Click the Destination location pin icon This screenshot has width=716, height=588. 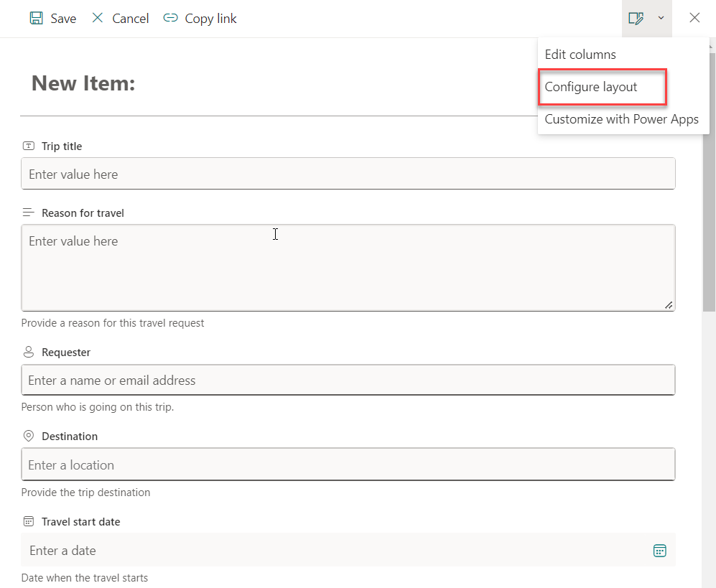click(29, 437)
